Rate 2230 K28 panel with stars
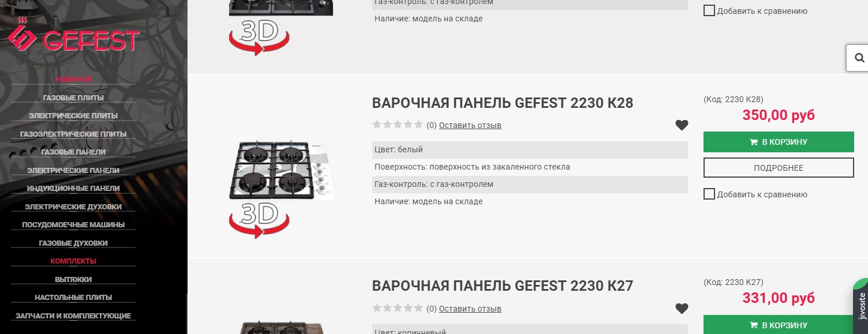This screenshot has height=334, width=868. pyautogui.click(x=398, y=125)
